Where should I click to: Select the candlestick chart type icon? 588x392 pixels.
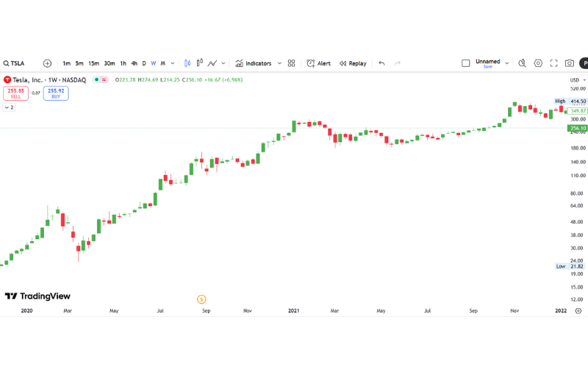187,63
